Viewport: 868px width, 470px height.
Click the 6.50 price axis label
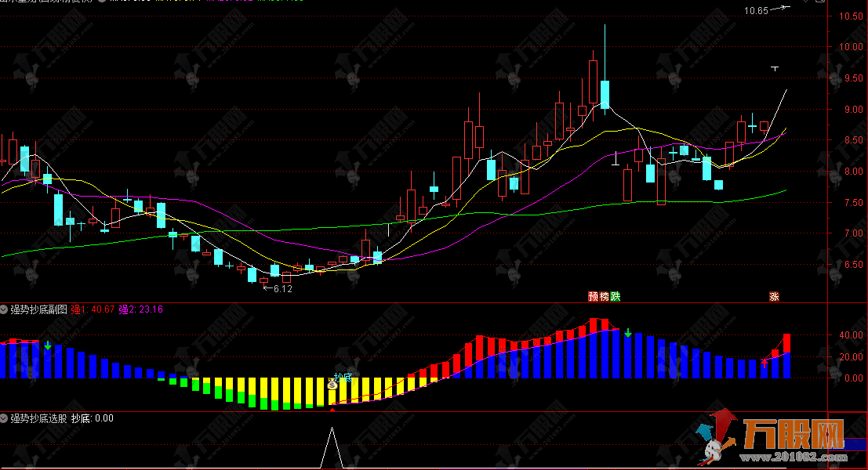[x=853, y=265]
